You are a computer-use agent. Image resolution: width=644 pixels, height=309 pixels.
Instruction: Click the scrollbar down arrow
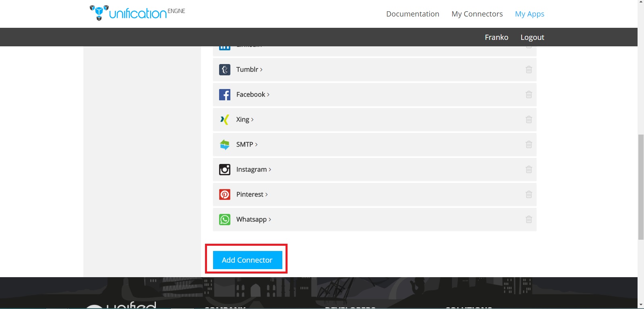click(x=641, y=305)
